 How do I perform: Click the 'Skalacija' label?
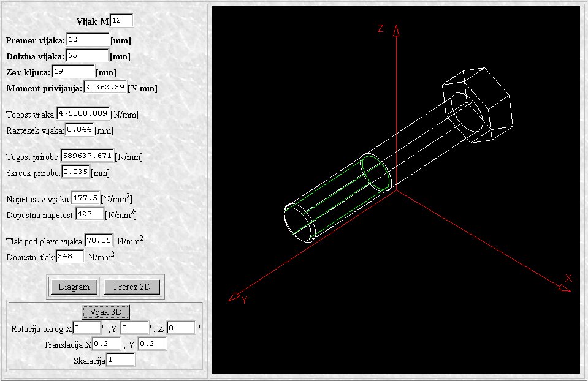(x=90, y=361)
